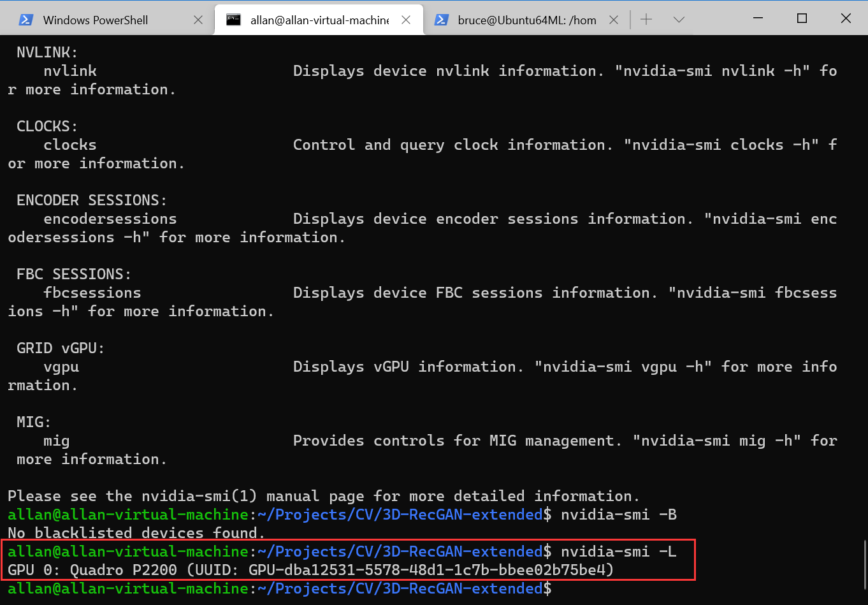Image resolution: width=868 pixels, height=605 pixels.
Task: Close the terminal window
Action: [846, 18]
